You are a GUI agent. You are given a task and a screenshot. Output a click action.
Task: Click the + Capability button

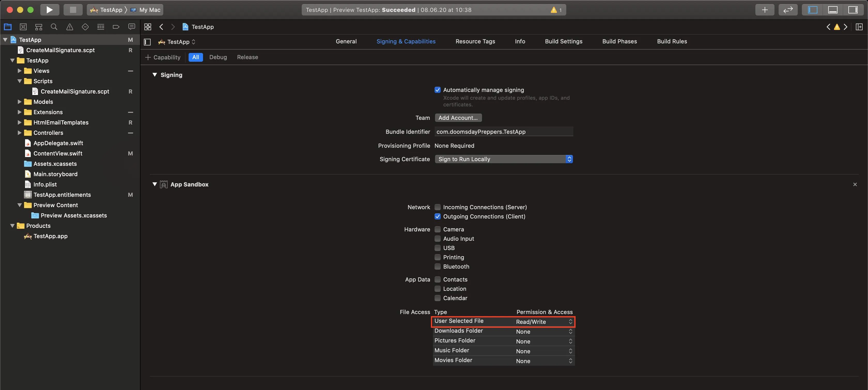pyautogui.click(x=163, y=57)
